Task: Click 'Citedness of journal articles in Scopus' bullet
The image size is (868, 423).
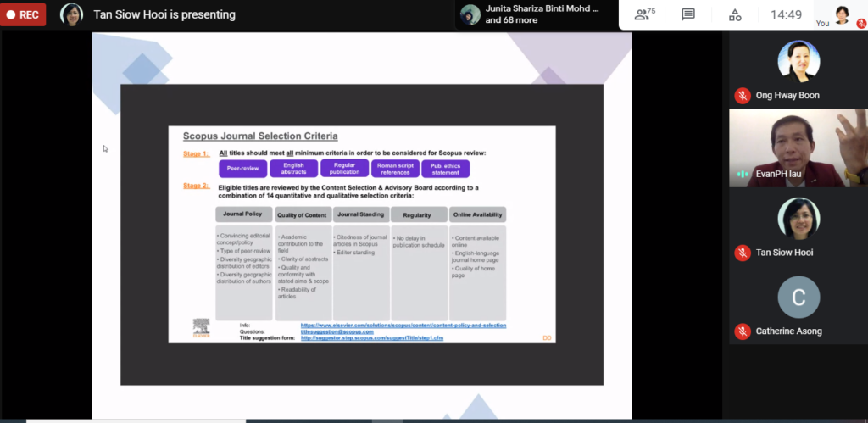Action: (359, 240)
